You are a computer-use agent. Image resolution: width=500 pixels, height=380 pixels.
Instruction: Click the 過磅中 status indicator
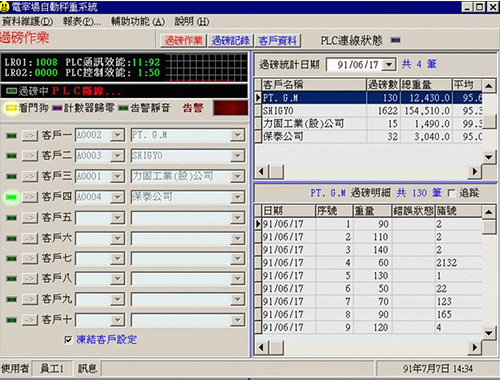[12, 91]
